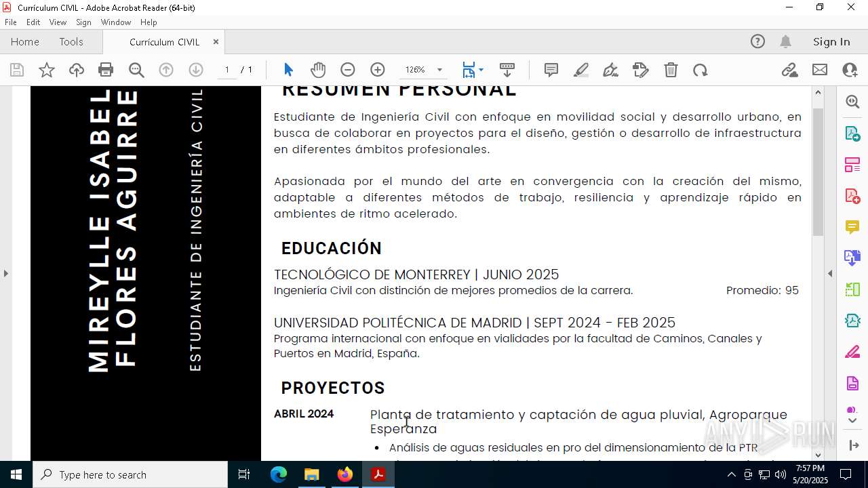Open the search tools magnifier in right pane
Viewport: 868px width, 488px height.
pyautogui.click(x=852, y=102)
